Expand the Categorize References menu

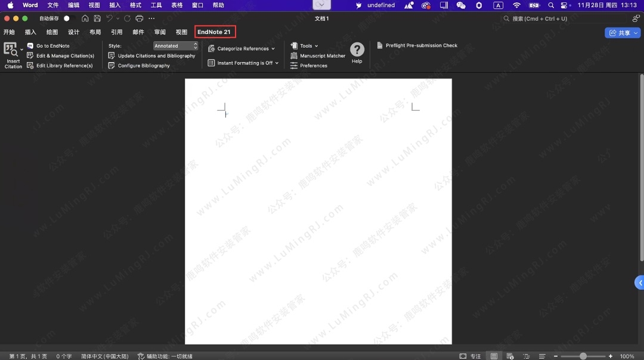(246, 49)
